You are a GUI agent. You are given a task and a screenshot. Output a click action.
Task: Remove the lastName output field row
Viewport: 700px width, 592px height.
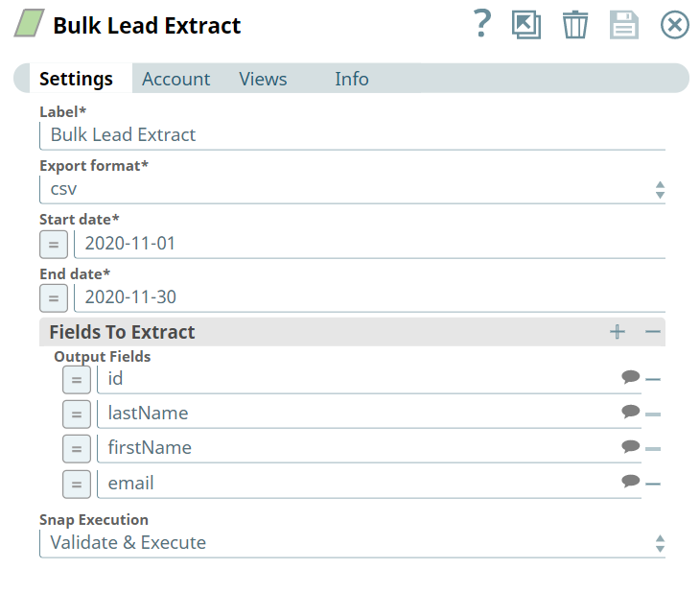point(653,414)
